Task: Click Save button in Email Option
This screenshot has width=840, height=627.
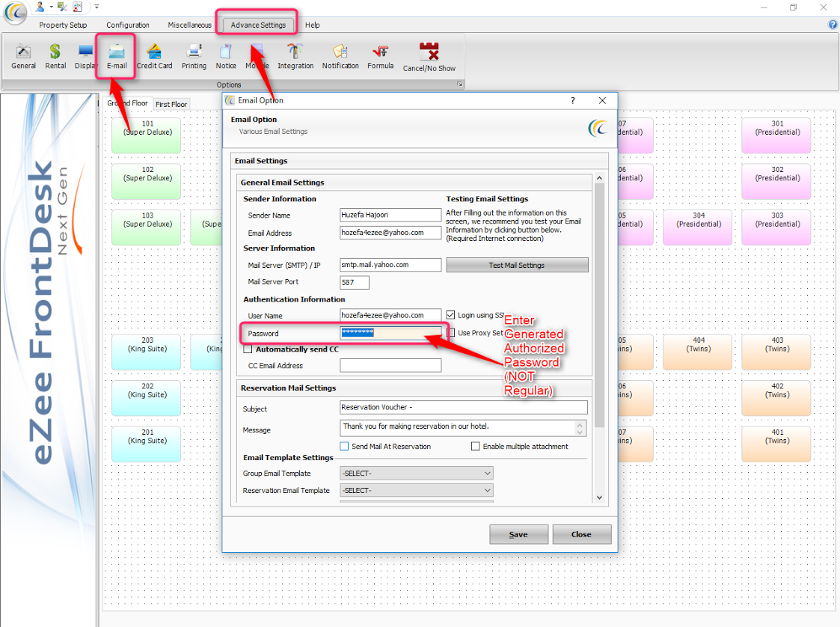Action: (x=518, y=534)
